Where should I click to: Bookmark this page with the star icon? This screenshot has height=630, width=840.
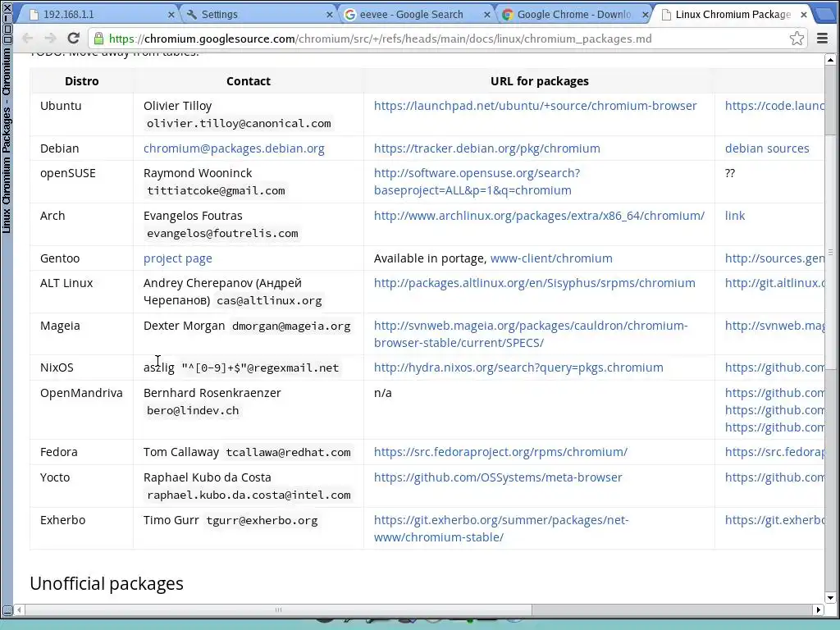pyautogui.click(x=797, y=38)
